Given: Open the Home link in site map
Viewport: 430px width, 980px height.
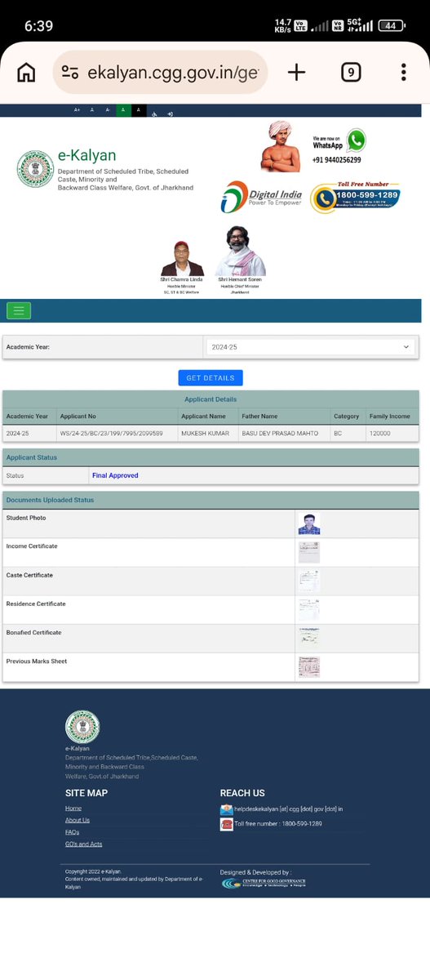Looking at the screenshot, I should click(x=73, y=808).
